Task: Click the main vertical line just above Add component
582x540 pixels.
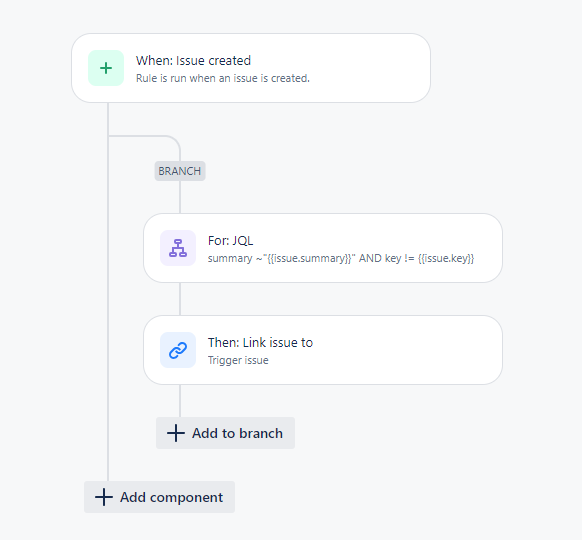Action: click(x=108, y=466)
